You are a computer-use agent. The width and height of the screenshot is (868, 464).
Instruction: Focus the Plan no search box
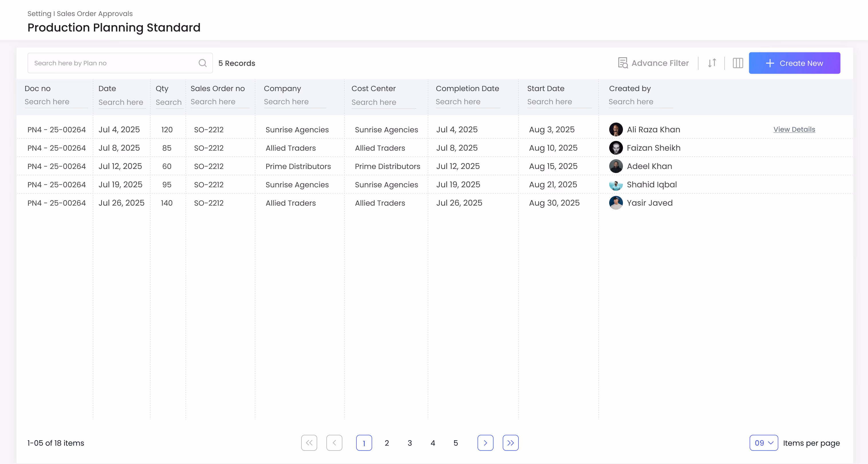click(x=120, y=63)
